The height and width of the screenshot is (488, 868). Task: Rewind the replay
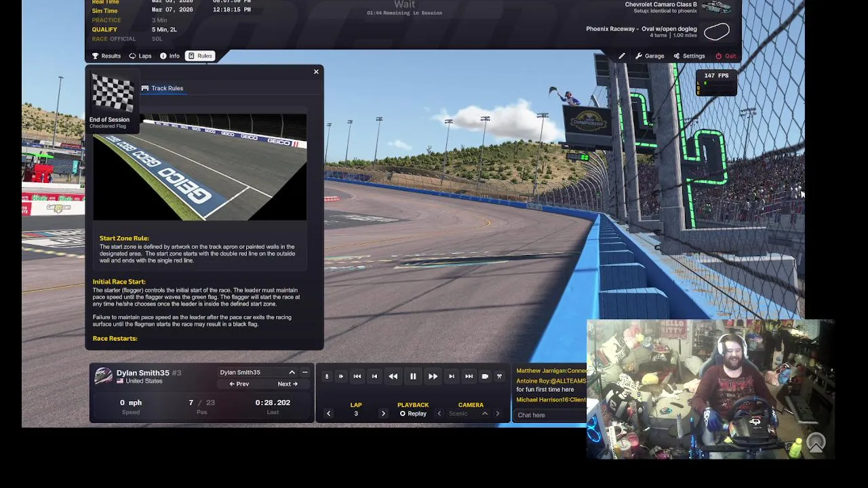393,376
